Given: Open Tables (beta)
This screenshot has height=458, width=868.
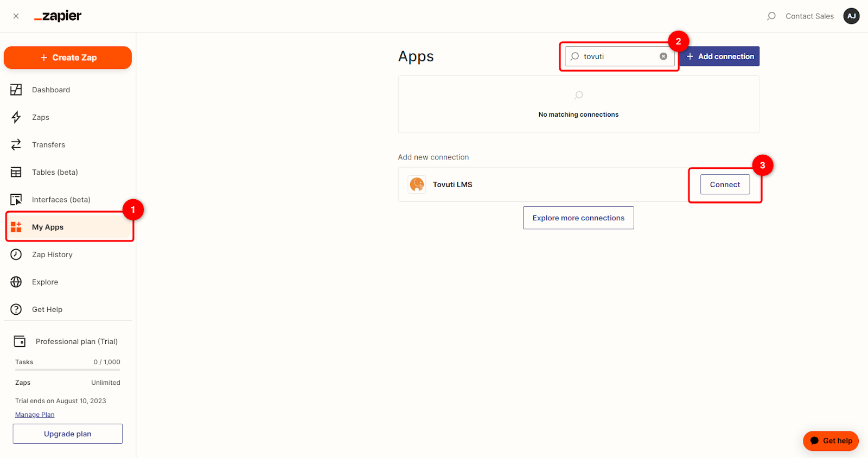Looking at the screenshot, I should click(x=55, y=172).
